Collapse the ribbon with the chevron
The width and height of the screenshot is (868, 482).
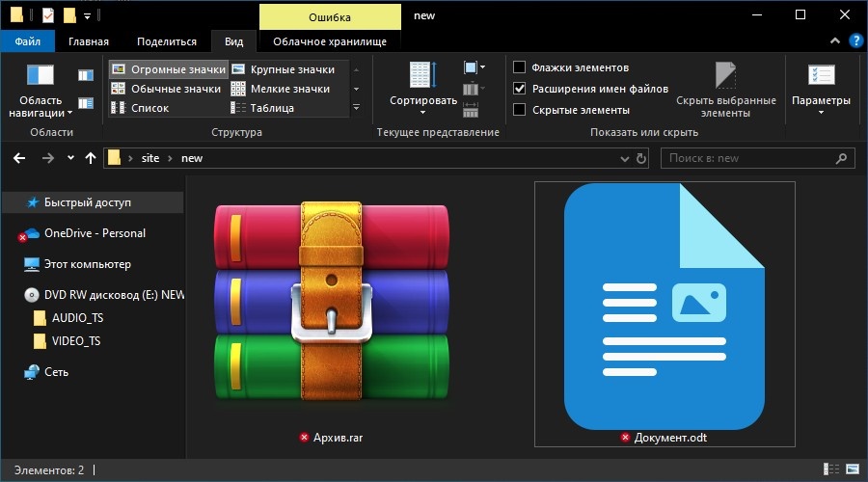pyautogui.click(x=835, y=40)
